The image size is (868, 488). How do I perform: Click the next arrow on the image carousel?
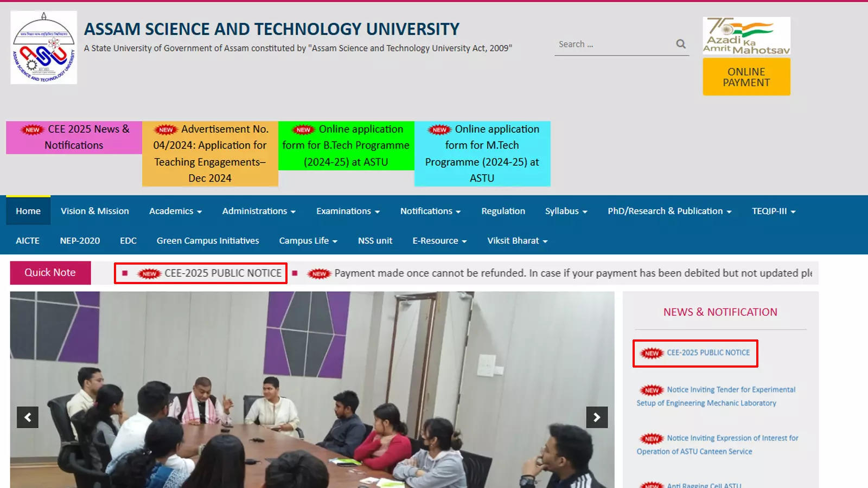tap(597, 418)
